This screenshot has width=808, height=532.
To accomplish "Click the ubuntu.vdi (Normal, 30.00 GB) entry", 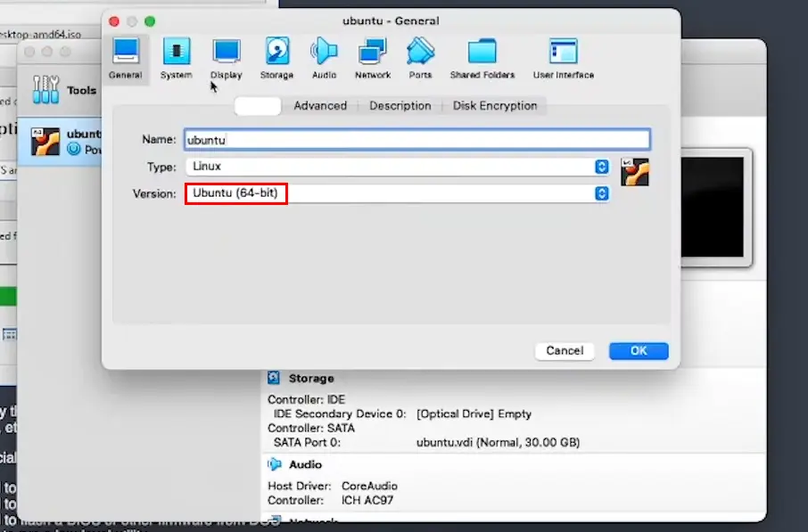I will (x=498, y=442).
